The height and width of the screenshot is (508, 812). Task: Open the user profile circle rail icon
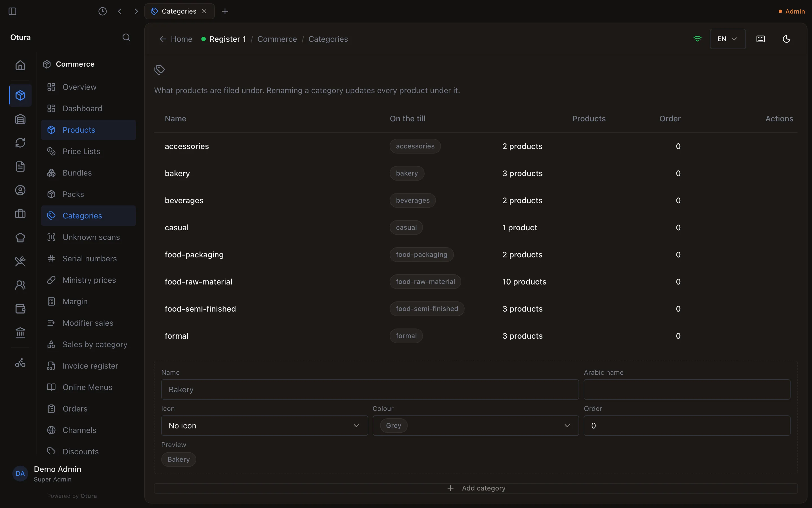tap(21, 190)
